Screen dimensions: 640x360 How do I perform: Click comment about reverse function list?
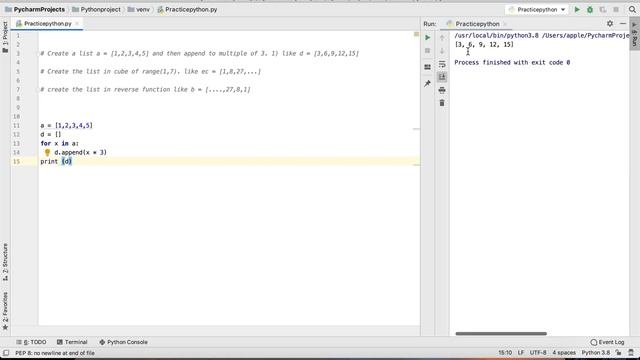point(145,89)
